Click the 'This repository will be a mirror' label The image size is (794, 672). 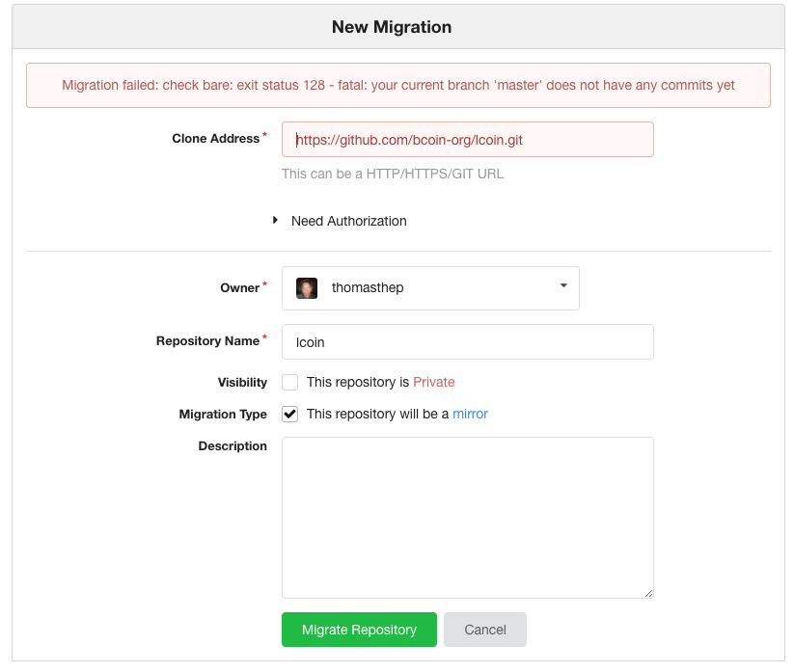pyautogui.click(x=397, y=414)
